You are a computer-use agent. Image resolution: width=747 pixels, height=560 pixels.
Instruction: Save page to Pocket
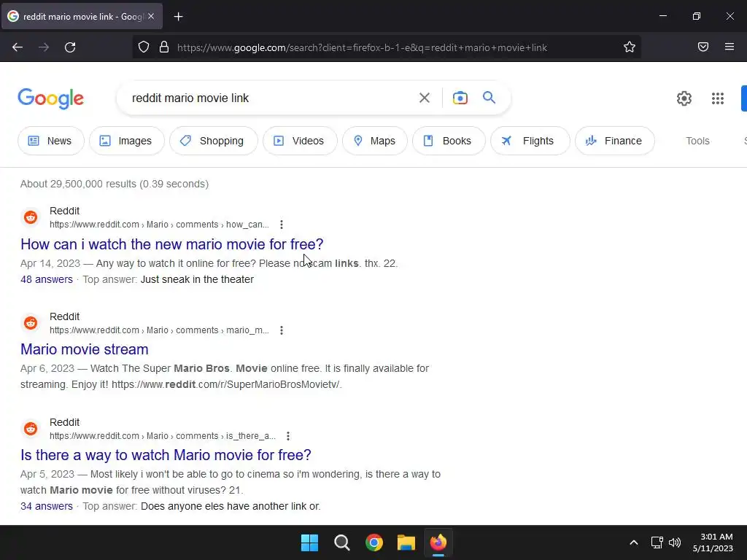pyautogui.click(x=703, y=47)
